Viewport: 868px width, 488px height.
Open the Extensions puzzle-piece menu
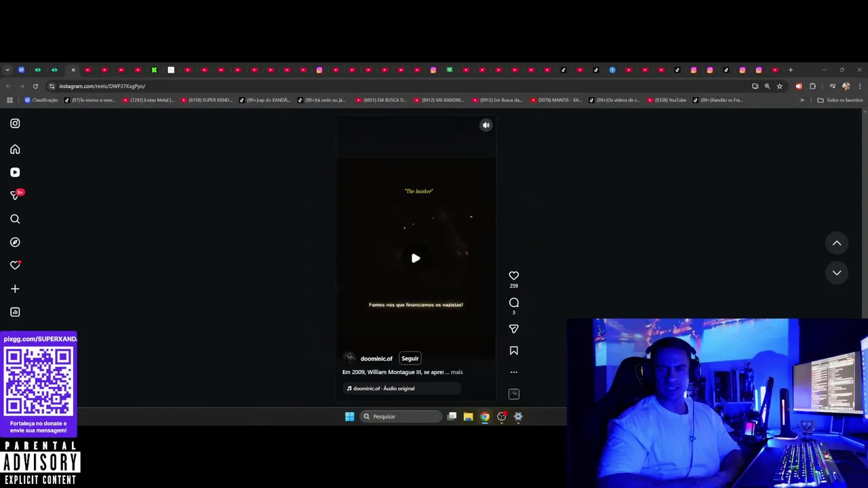(812, 86)
